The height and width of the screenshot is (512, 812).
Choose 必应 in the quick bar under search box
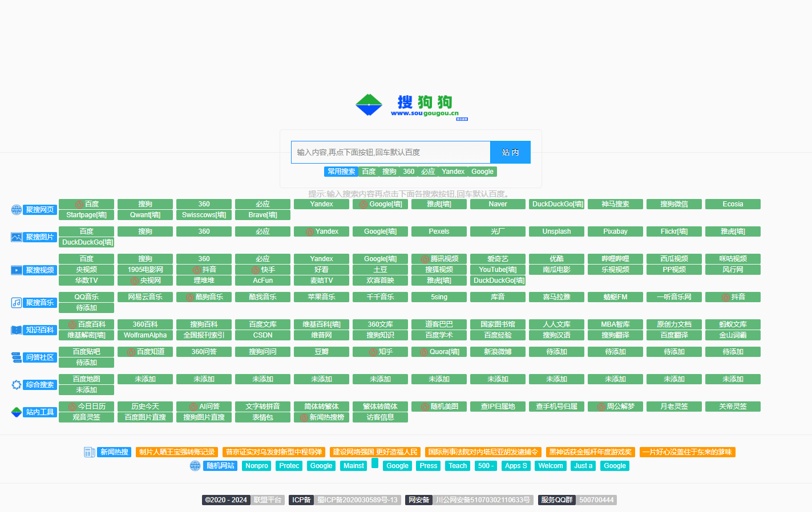point(428,172)
